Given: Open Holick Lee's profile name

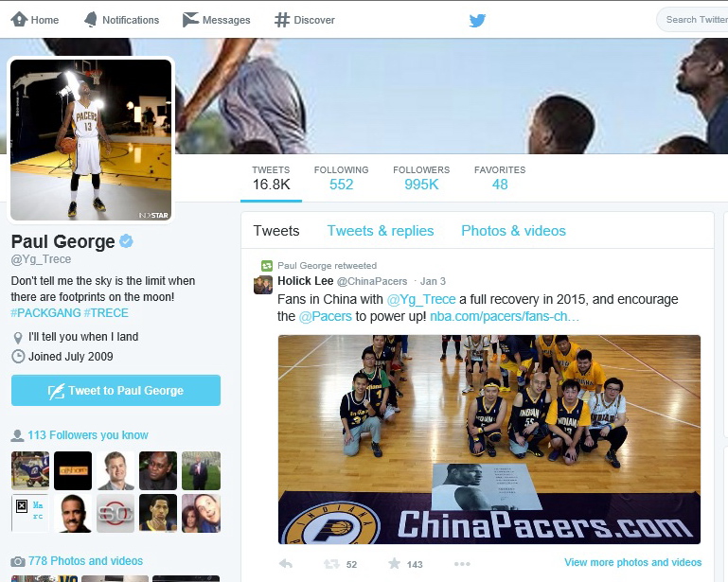Looking at the screenshot, I should click(306, 281).
